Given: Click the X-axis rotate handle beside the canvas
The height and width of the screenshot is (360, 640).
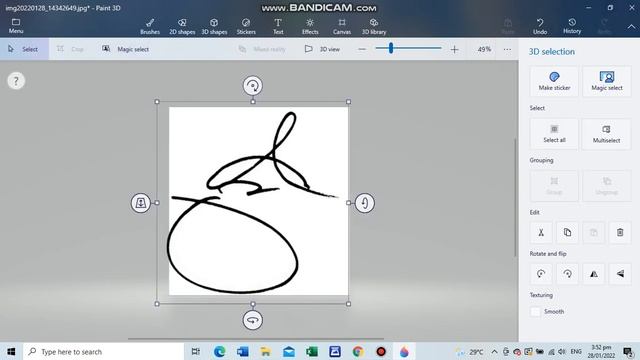Looking at the screenshot, I should pyautogui.click(x=364, y=203).
